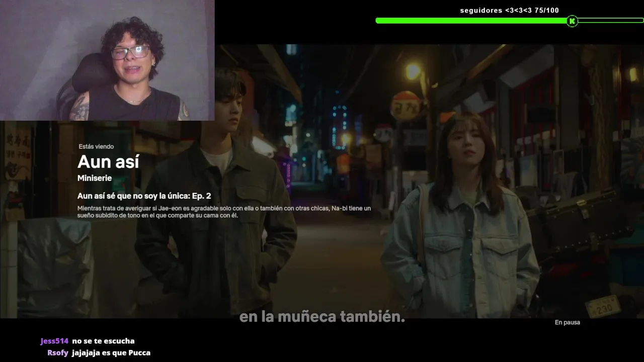The height and width of the screenshot is (362, 644).
Task: Click the 'seguidores <3<3<3 75/100' goal label
Action: pyautogui.click(x=510, y=11)
